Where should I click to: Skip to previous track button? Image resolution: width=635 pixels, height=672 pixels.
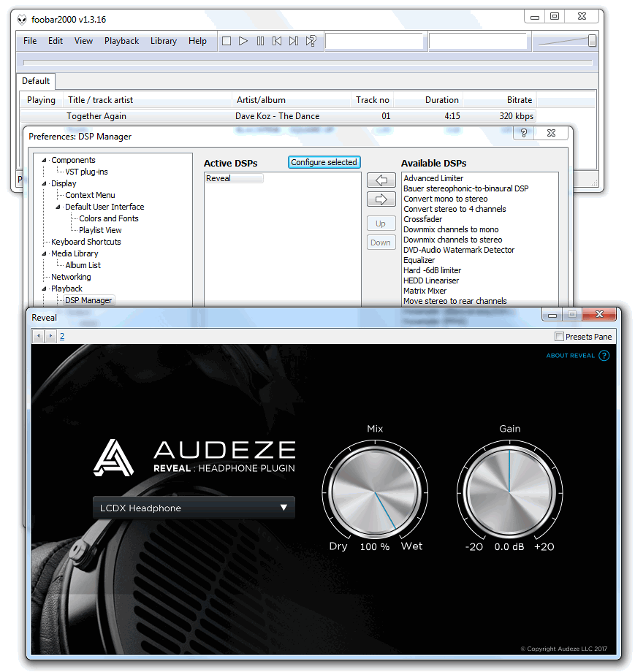pos(277,41)
